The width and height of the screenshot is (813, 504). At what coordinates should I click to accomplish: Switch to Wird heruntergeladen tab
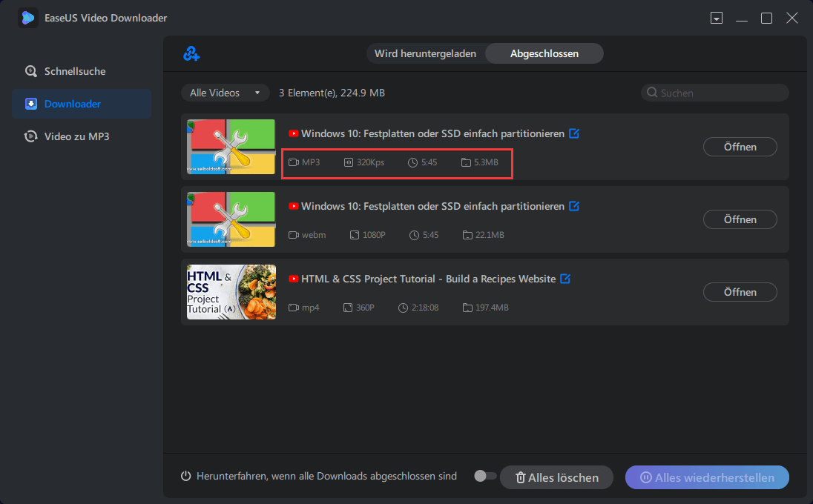click(x=425, y=53)
